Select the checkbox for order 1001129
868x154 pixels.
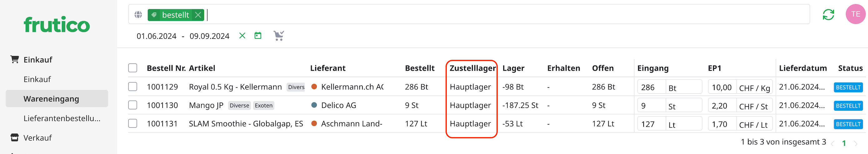click(x=133, y=87)
